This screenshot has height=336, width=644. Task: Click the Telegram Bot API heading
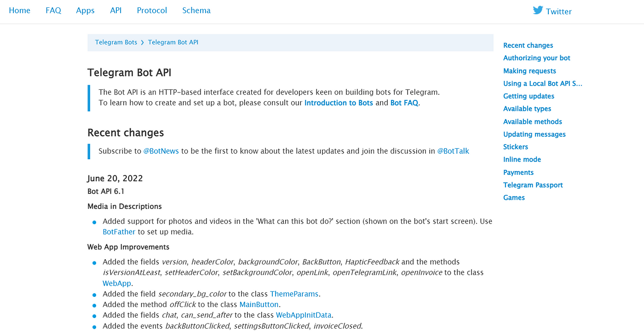(129, 72)
